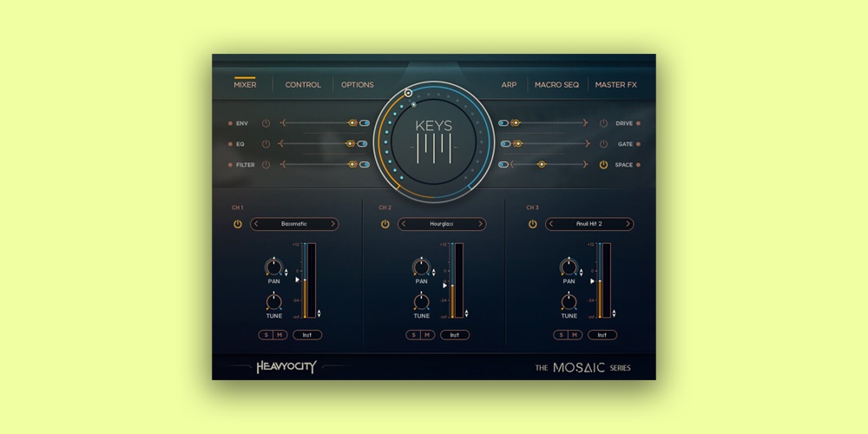
Task: Switch to the ARP tab
Action: [x=509, y=85]
